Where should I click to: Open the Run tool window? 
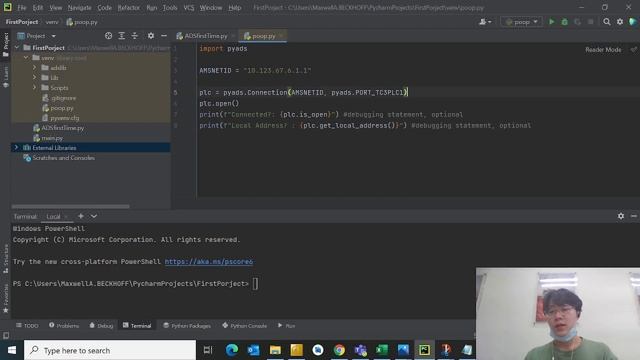[x=287, y=326]
